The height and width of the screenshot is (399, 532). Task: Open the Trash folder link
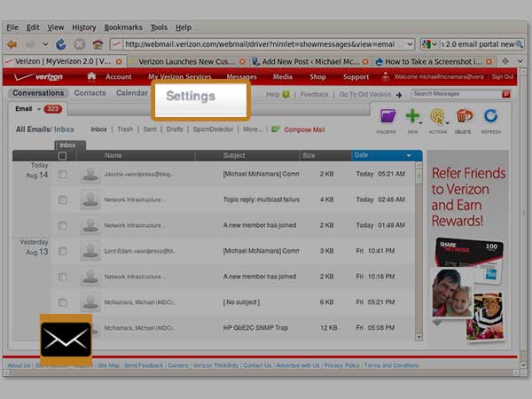coord(125,129)
